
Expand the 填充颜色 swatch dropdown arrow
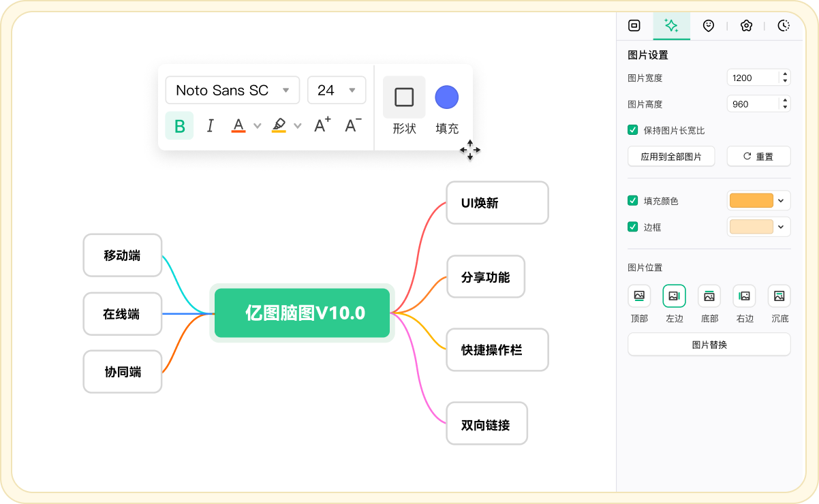pos(782,201)
